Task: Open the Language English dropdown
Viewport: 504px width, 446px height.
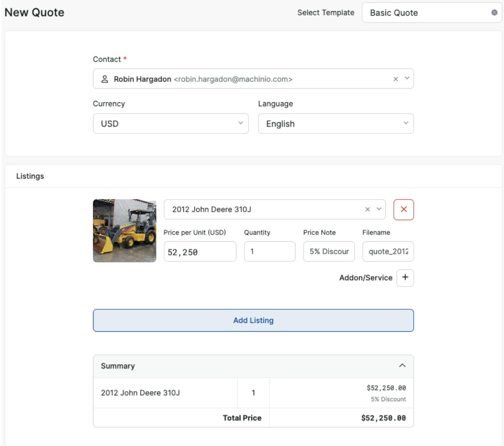Action: tap(335, 123)
